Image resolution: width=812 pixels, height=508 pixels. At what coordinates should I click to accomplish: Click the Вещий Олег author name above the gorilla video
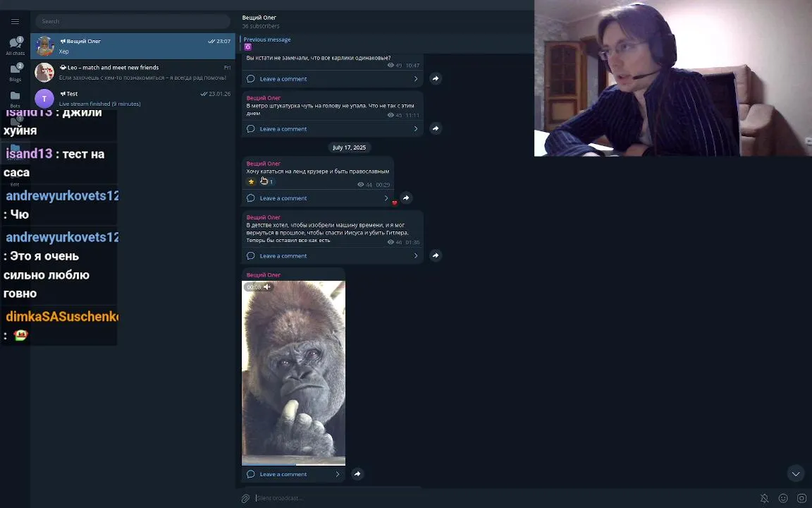264,275
